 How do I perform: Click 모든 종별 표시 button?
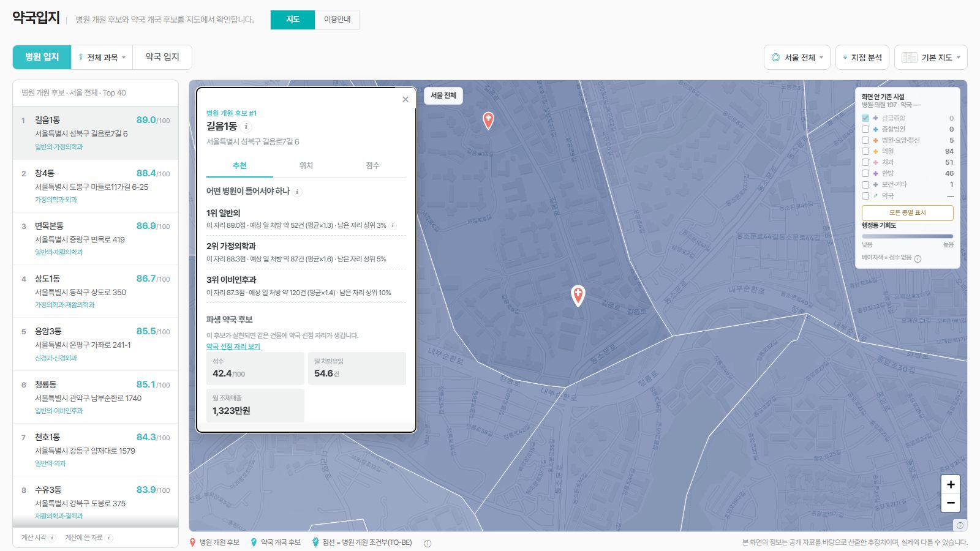click(x=908, y=212)
